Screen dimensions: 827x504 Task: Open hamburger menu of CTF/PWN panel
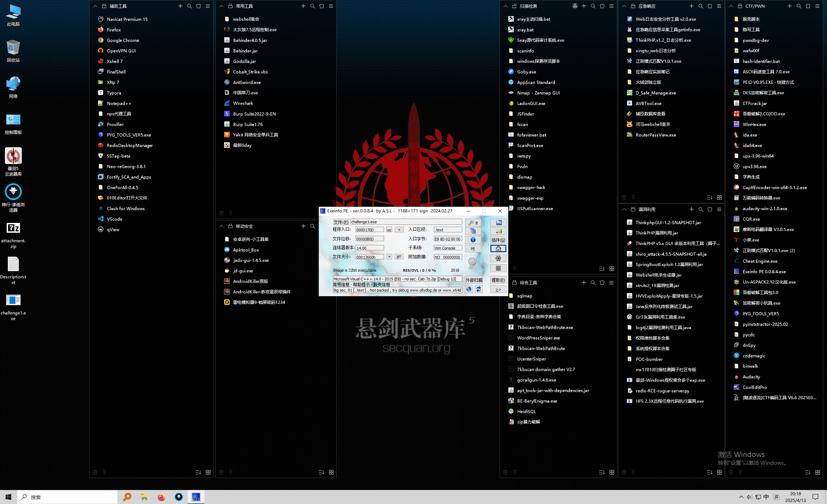(817, 6)
